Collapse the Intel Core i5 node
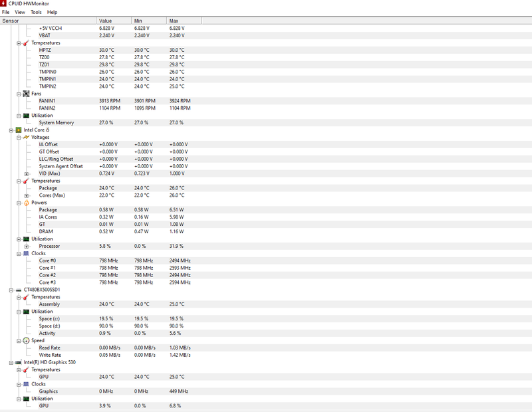 [x=11, y=130]
